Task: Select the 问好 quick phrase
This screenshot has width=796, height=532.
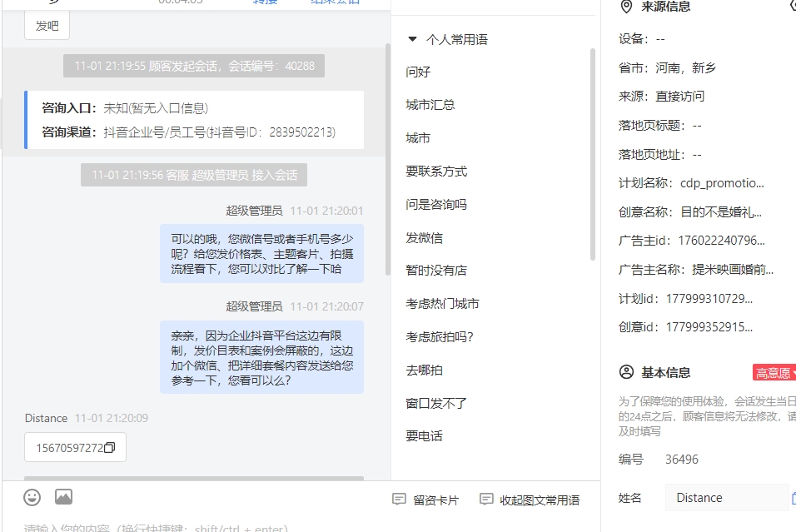Action: 418,72
